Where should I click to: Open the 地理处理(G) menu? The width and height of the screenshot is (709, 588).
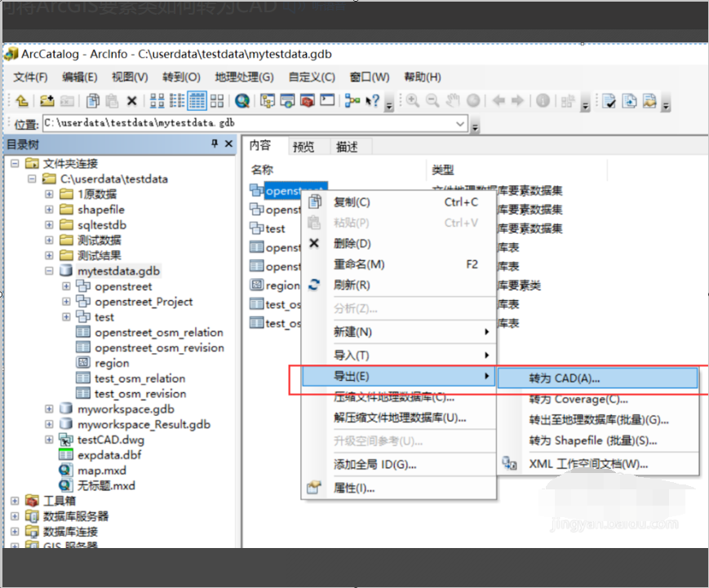[x=245, y=77]
